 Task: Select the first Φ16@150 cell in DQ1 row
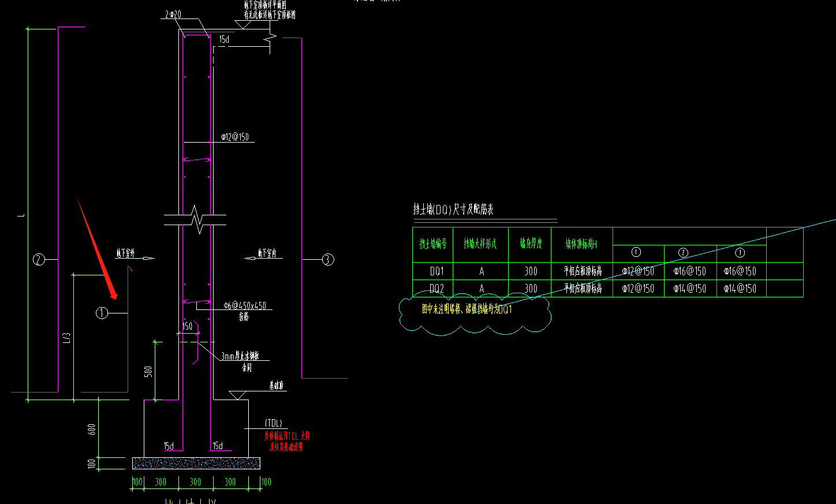690,271
